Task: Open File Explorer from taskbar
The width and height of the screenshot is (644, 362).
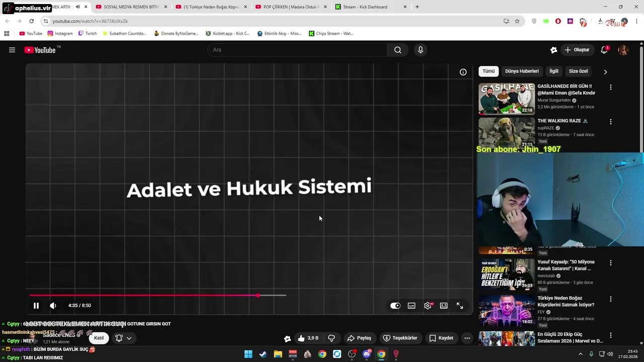Action: (x=278, y=354)
